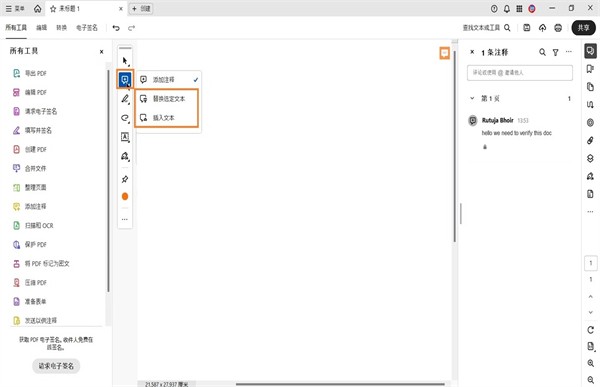The image size is (600, 387).
Task: Click the 请求电子签名 pill button at bottom
Action: click(56, 366)
